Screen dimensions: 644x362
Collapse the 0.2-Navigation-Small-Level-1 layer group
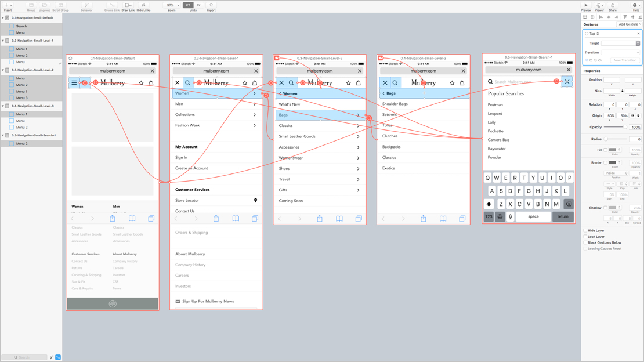point(3,41)
